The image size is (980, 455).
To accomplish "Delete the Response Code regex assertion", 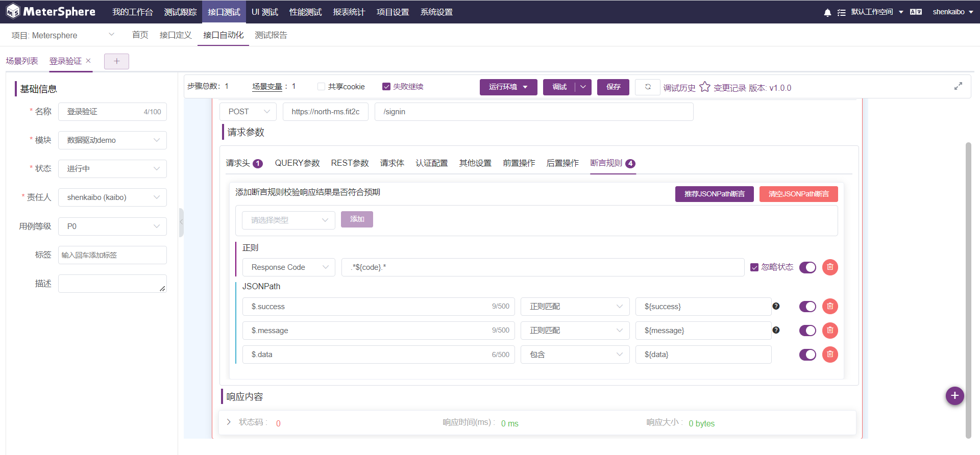I will [x=830, y=267].
